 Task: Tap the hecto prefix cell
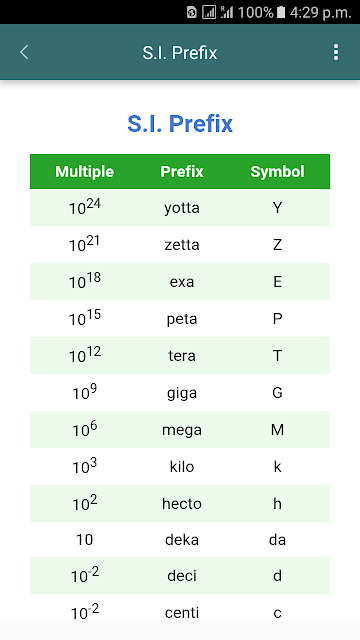pos(182,504)
